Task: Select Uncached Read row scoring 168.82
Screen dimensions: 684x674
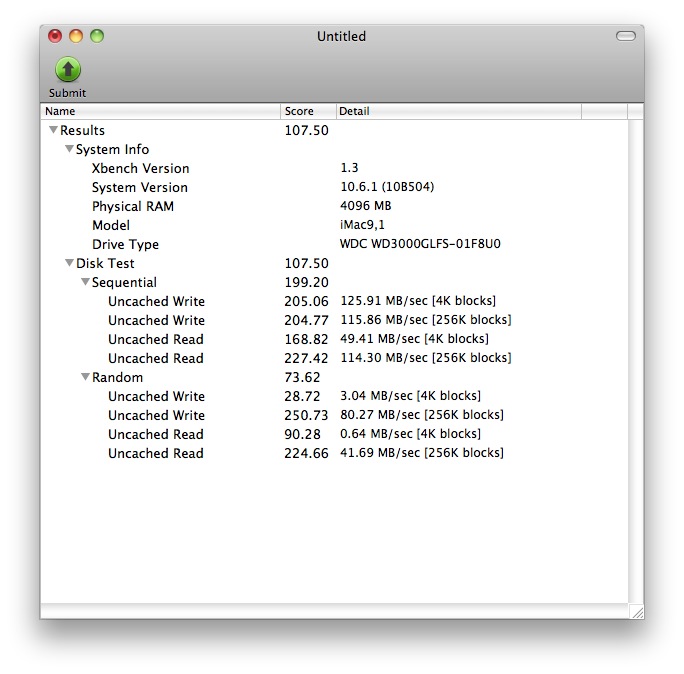Action: click(335, 339)
